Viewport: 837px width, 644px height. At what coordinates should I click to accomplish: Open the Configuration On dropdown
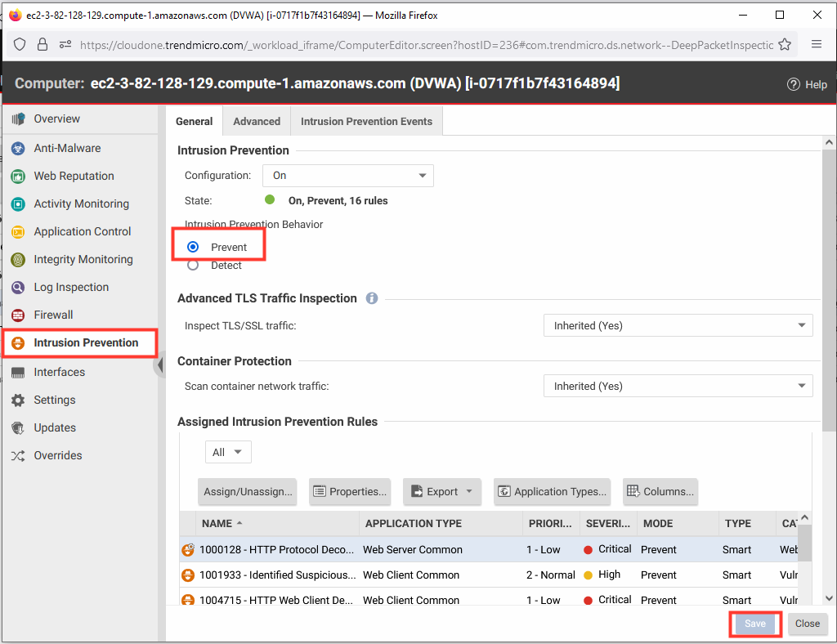pos(348,176)
